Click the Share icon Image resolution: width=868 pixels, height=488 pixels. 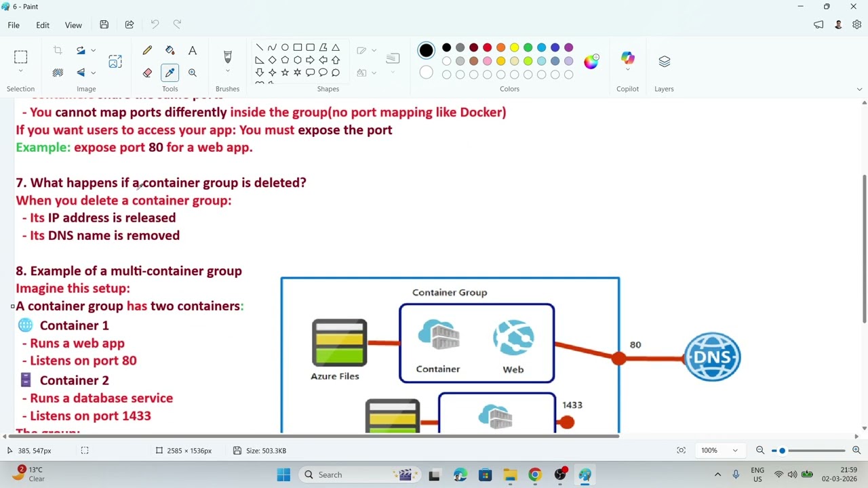130,25
